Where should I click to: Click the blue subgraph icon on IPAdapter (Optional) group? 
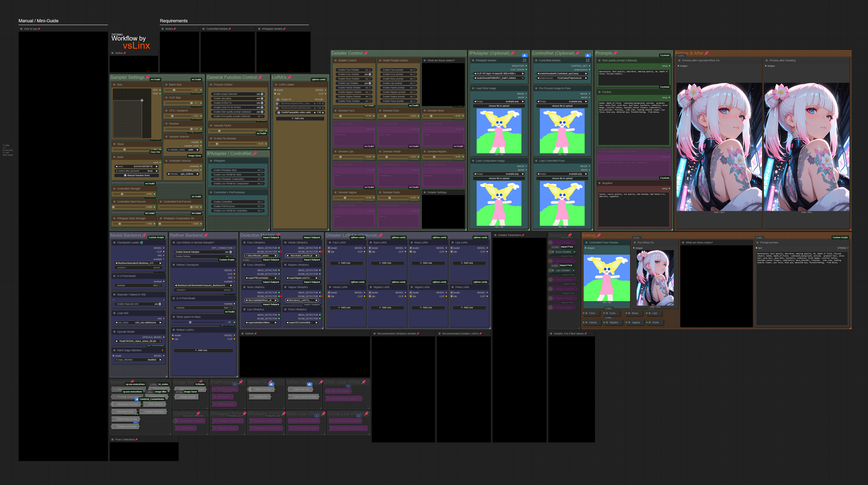click(x=524, y=55)
